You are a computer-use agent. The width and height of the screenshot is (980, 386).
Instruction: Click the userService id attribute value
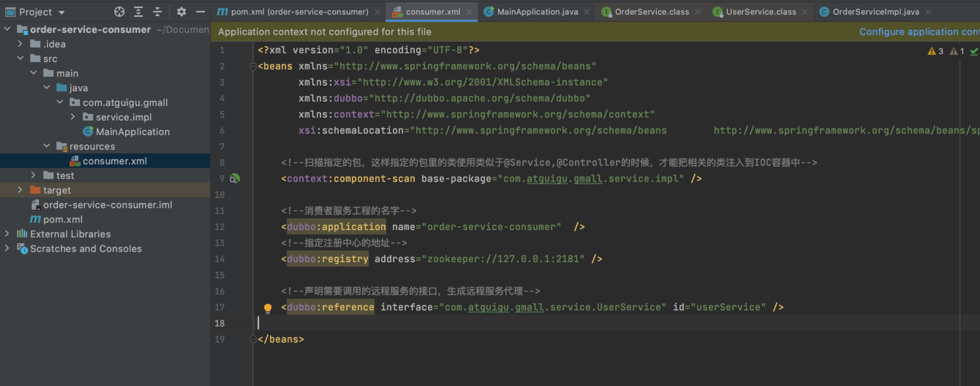[x=728, y=307]
